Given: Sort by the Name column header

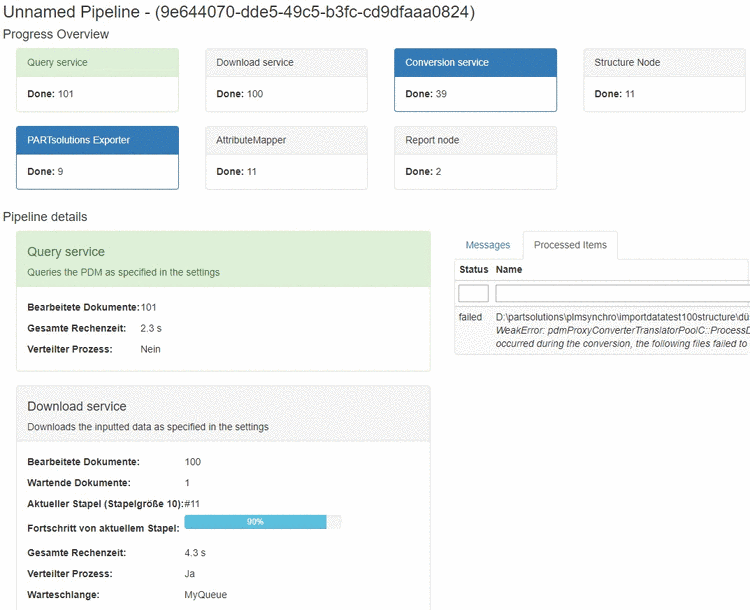Looking at the screenshot, I should coord(509,269).
